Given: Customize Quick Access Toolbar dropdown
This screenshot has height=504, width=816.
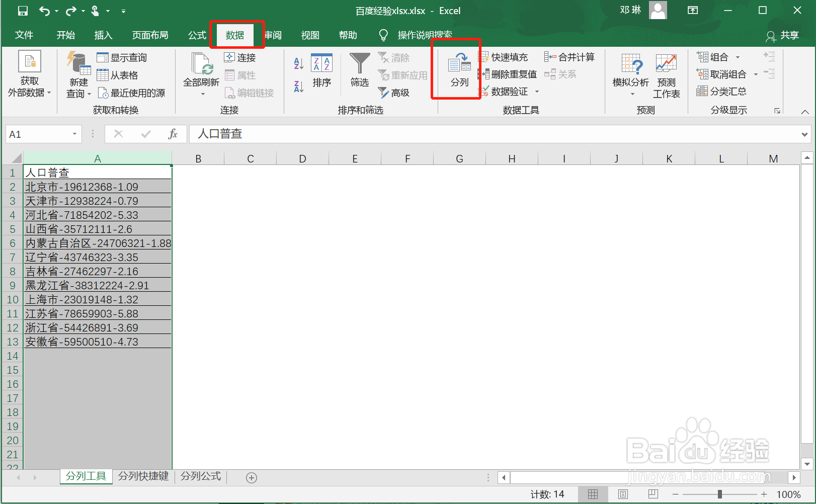Looking at the screenshot, I should 123,11.
